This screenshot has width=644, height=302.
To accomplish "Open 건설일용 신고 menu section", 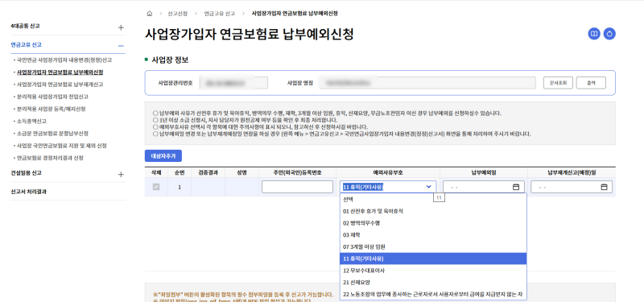I will (x=26, y=173).
